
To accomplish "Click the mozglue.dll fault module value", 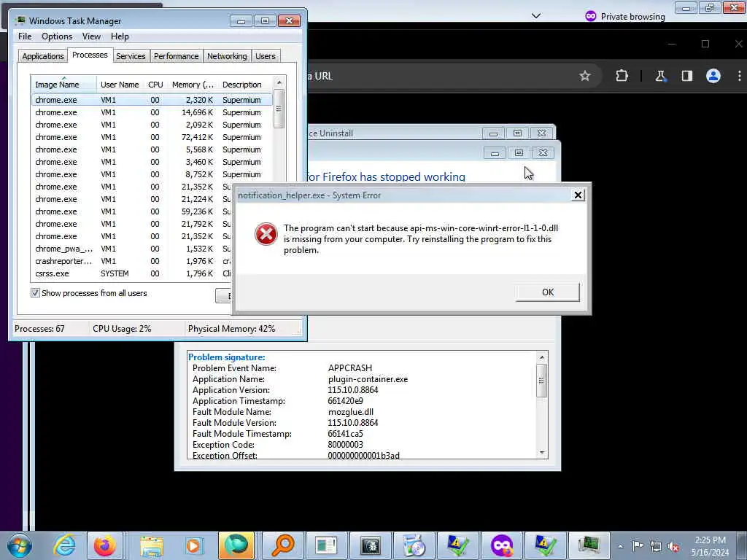I will point(351,412).
